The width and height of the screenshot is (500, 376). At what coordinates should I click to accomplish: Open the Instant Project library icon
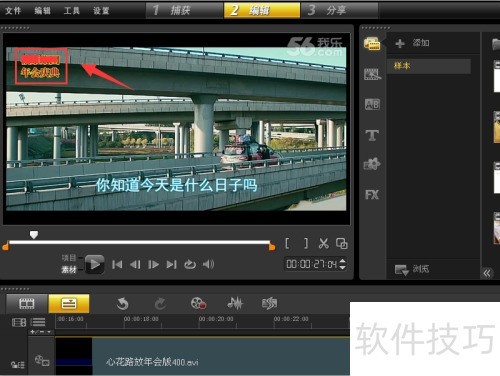pyautogui.click(x=372, y=74)
